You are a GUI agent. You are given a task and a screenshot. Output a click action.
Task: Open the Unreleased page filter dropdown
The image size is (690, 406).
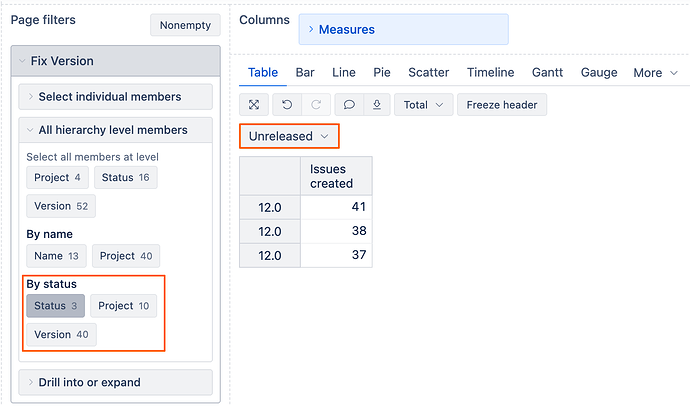click(289, 136)
